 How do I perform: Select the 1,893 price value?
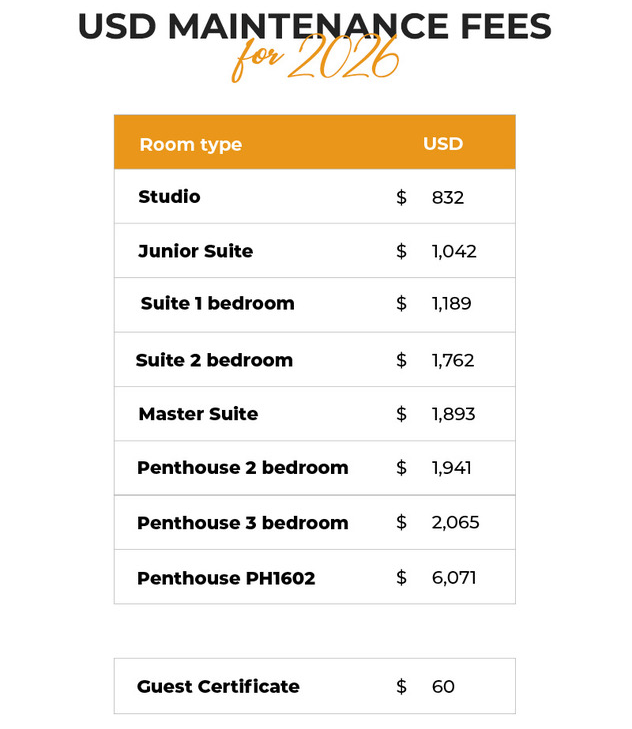[x=453, y=415]
